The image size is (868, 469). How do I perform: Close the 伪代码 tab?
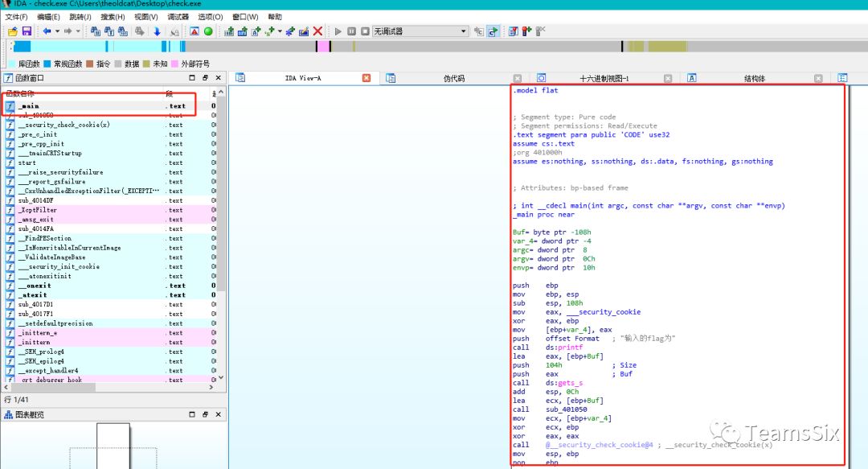pyautogui.click(x=517, y=79)
